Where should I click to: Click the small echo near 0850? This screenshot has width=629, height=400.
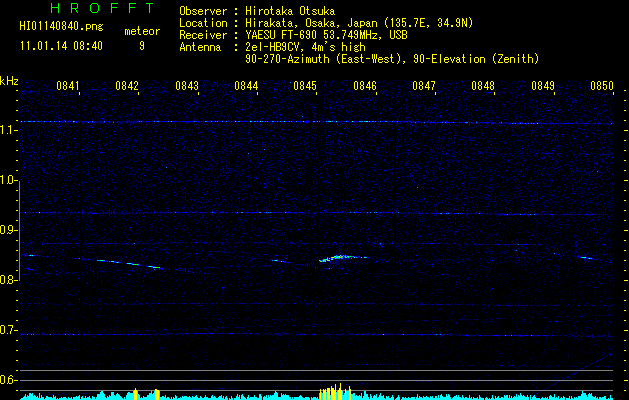click(x=587, y=258)
